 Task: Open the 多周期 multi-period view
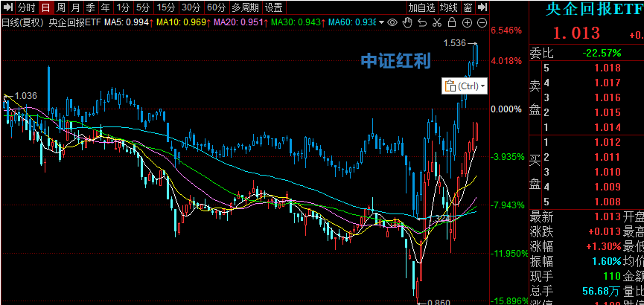(245, 7)
